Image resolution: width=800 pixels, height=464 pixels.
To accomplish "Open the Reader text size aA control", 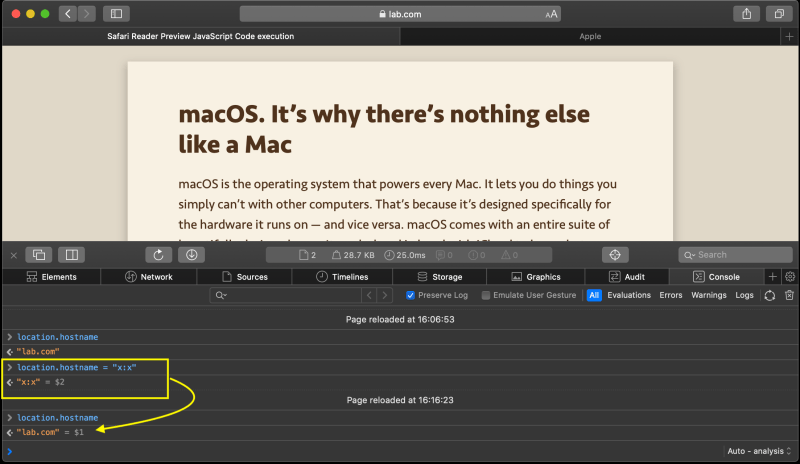I will click(551, 14).
